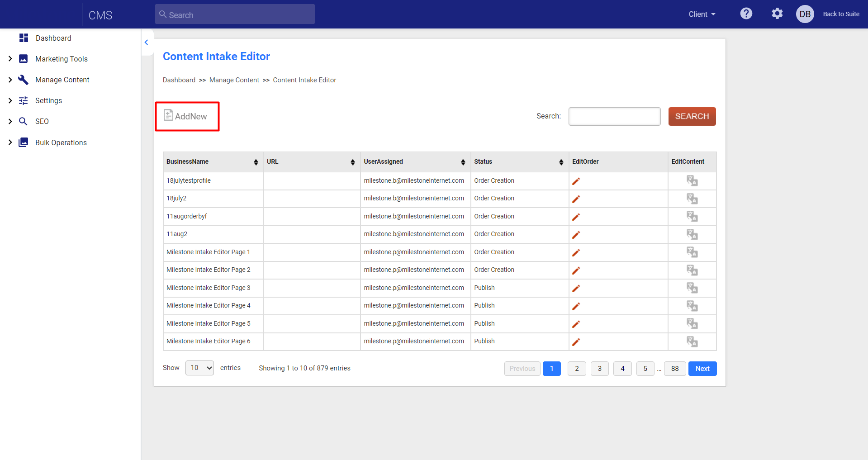Go to page 4 of entries
This screenshot has height=460, width=868.
point(622,369)
